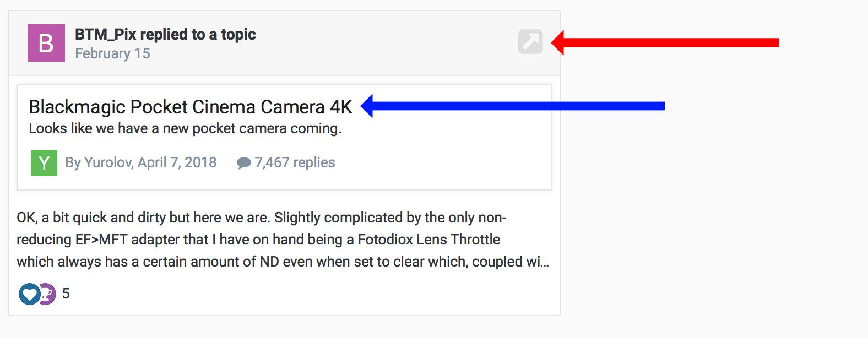Click the 'Fotodiox Lens Throttle' text in the excerpt

(429, 240)
